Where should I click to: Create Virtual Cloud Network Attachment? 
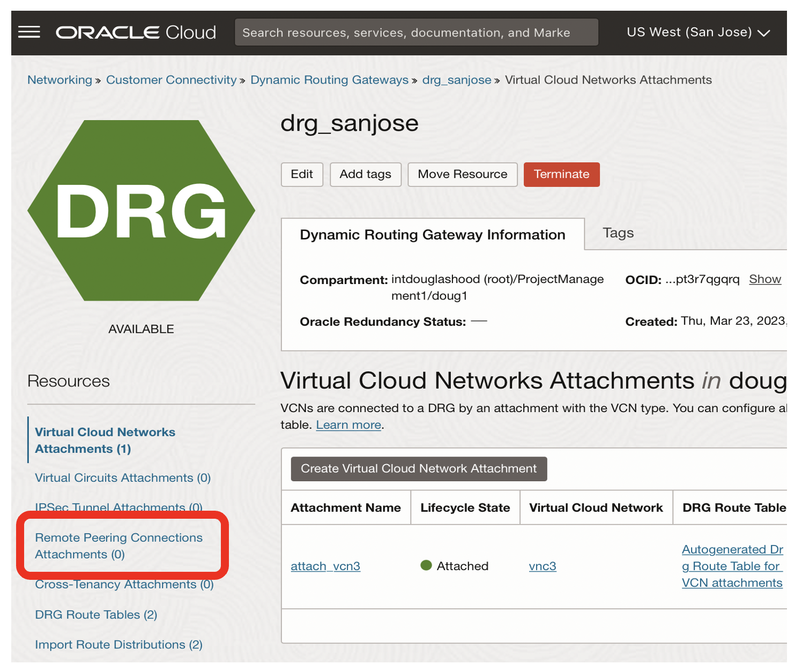point(419,469)
